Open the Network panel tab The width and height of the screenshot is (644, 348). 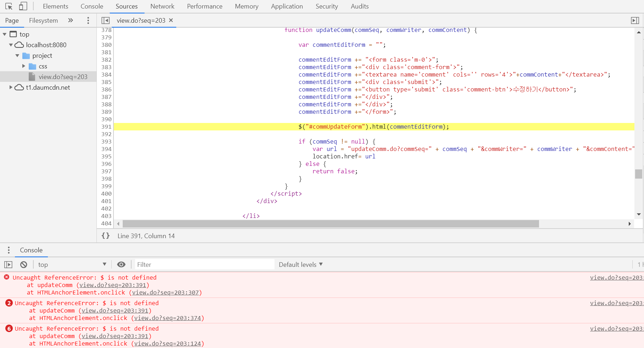coord(162,6)
